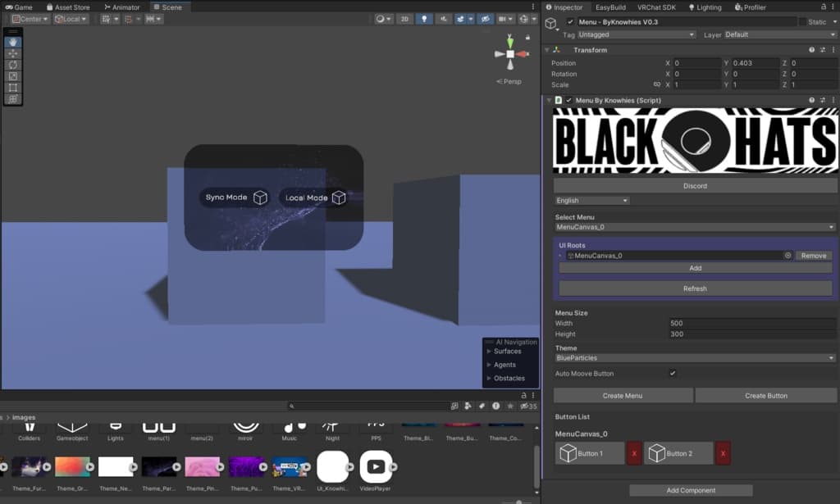
Task: Disable the Menu By Knowhies script checkbox
Action: pos(569,100)
